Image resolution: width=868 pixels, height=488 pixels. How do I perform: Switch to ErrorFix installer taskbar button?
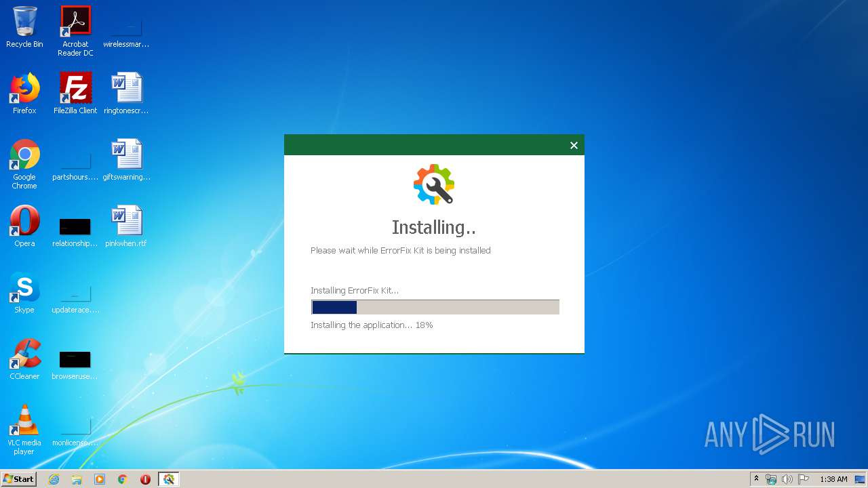click(169, 479)
